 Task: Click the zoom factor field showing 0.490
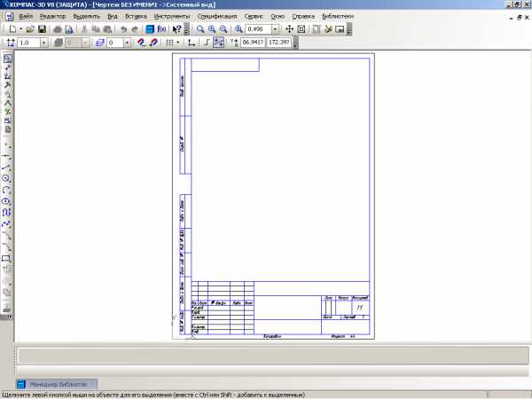coord(258,29)
